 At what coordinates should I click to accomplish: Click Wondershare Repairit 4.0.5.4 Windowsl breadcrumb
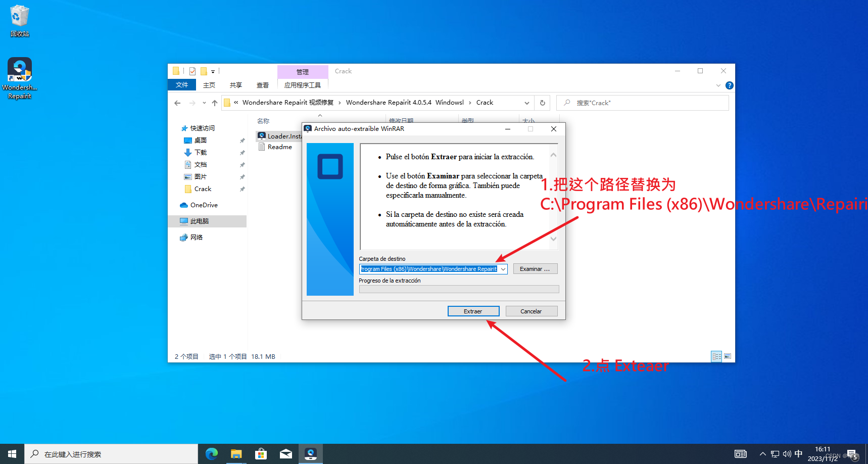click(405, 103)
